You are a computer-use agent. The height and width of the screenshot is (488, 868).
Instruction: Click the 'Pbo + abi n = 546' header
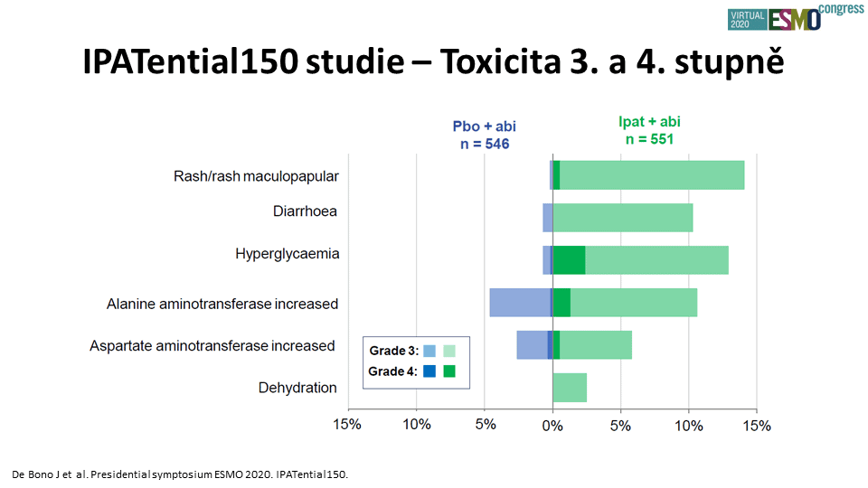pyautogui.click(x=485, y=135)
